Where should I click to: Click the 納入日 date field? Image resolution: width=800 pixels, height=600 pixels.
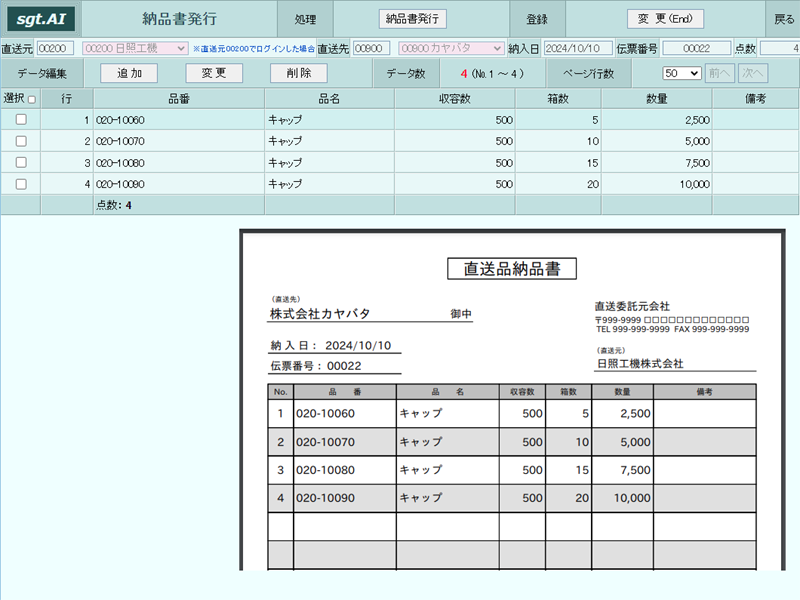(x=578, y=48)
